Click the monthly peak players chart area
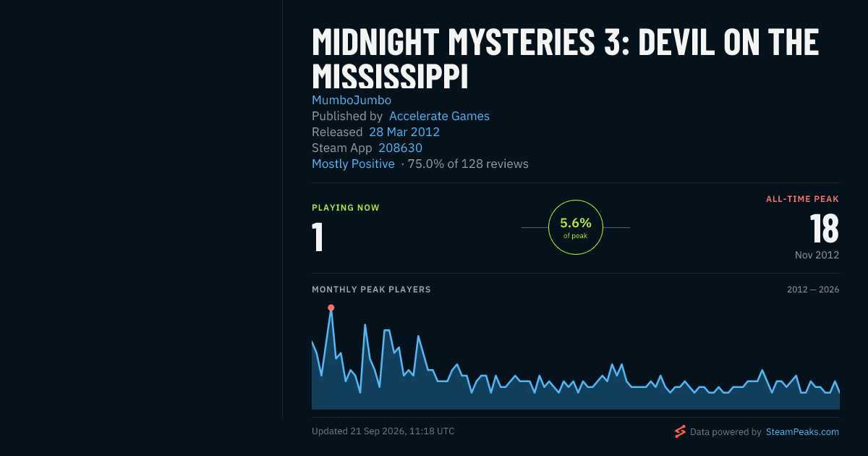Screen dimensions: 868x456 [576, 358]
